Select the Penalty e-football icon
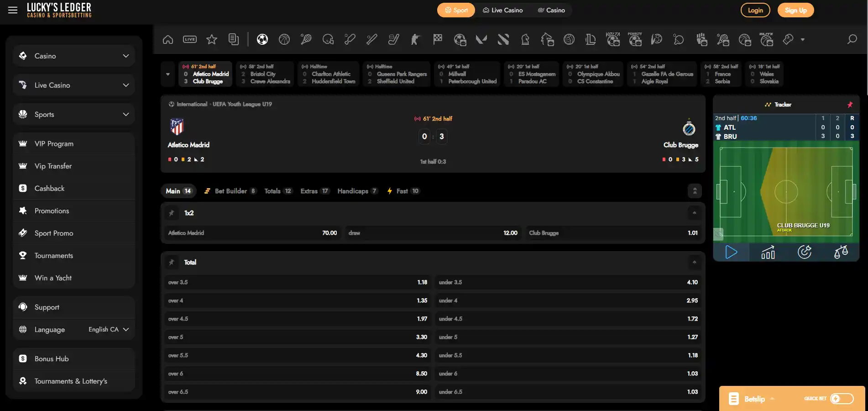This screenshot has width=868, height=411. coord(635,39)
